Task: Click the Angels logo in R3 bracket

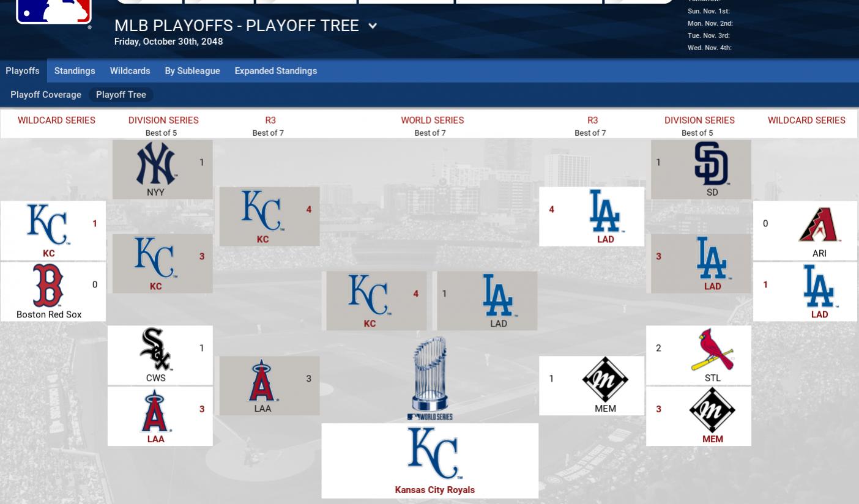Action: point(262,380)
